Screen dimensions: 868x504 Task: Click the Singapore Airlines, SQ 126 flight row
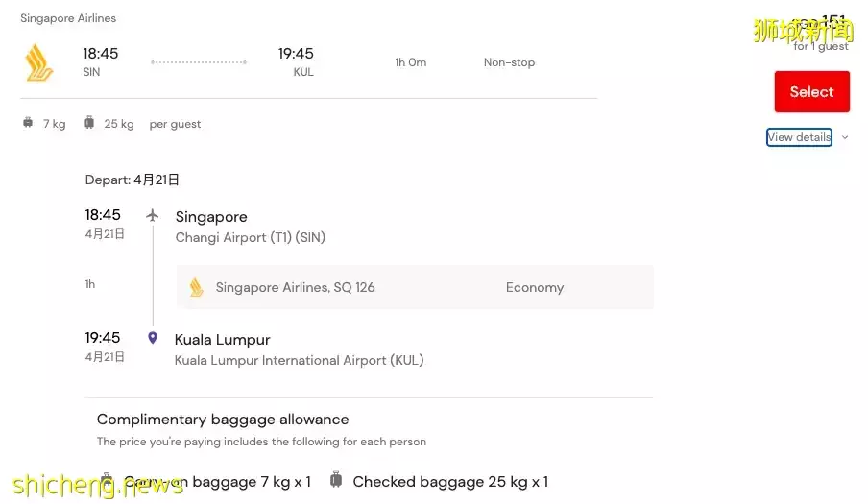click(415, 287)
